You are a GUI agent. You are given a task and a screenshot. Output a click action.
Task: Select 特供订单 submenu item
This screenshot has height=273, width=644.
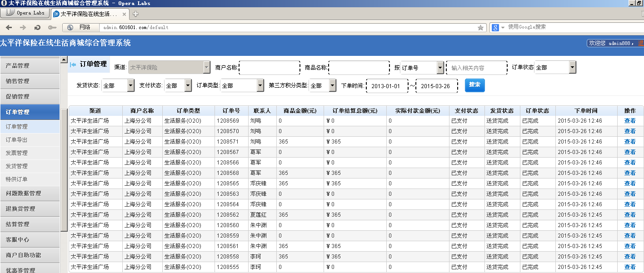click(30, 179)
